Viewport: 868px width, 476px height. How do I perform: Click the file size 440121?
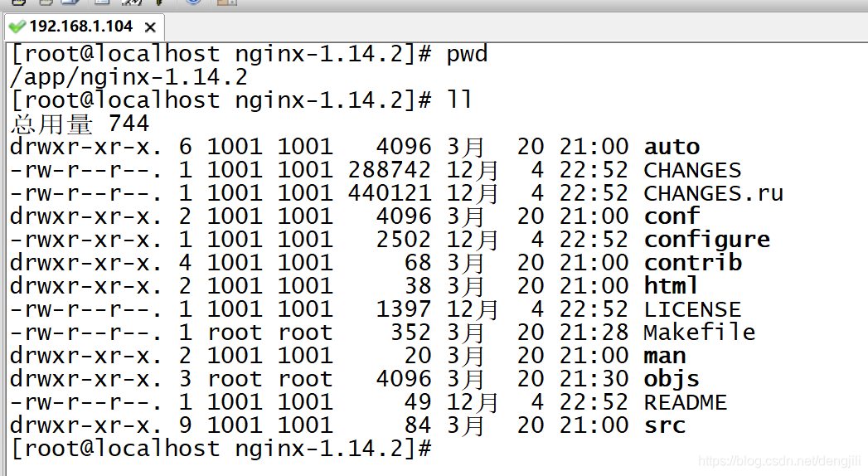[389, 194]
